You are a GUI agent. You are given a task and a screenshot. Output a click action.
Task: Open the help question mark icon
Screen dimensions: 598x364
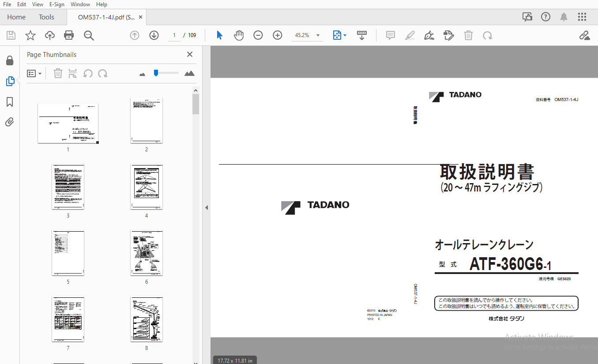click(x=546, y=17)
